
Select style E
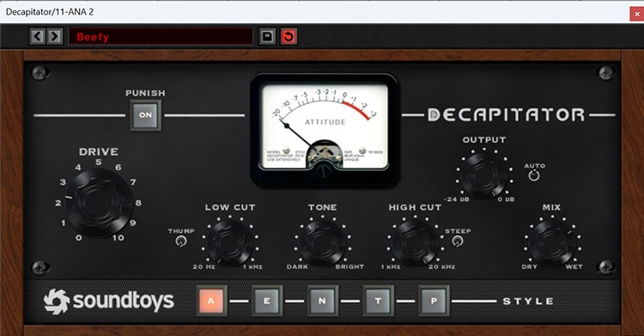(x=267, y=301)
